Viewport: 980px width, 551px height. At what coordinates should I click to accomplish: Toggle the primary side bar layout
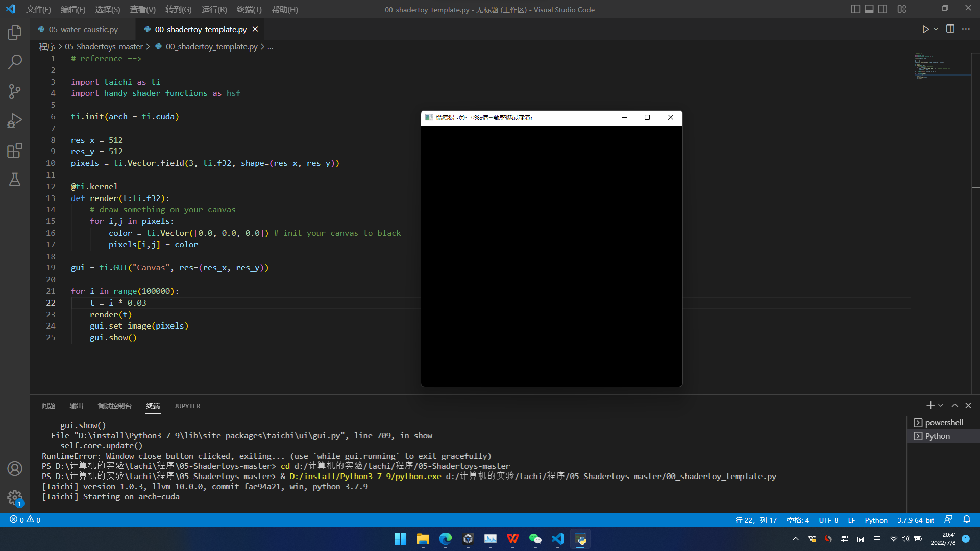(x=855, y=9)
